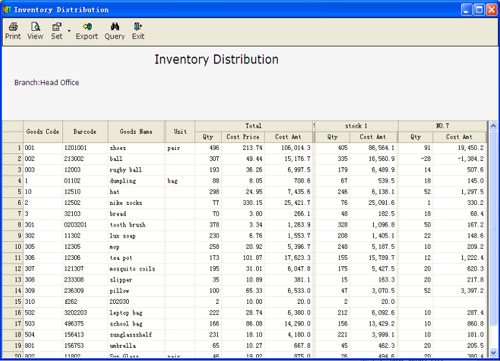Open the Query binoculars tool
This screenshot has height=361, width=500.
[x=115, y=31]
